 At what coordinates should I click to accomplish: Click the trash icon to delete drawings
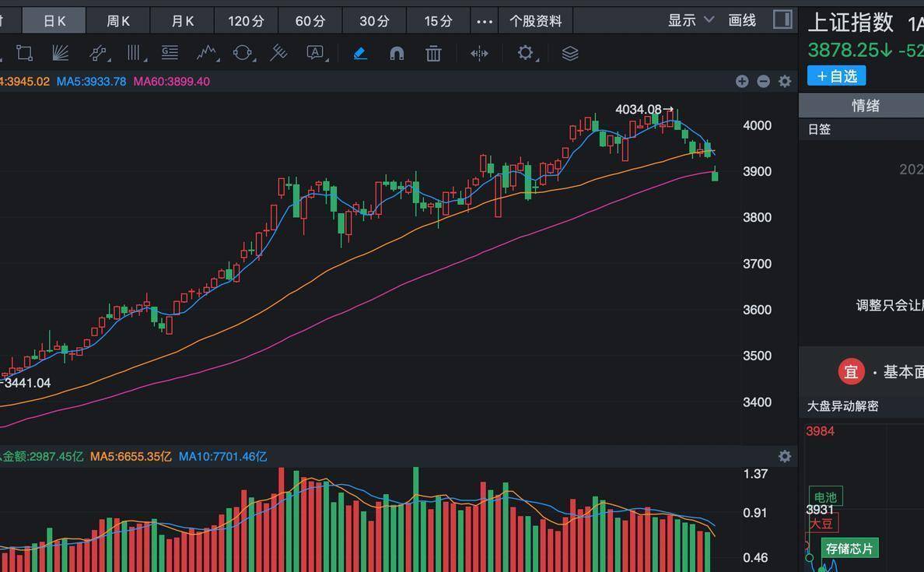[433, 53]
